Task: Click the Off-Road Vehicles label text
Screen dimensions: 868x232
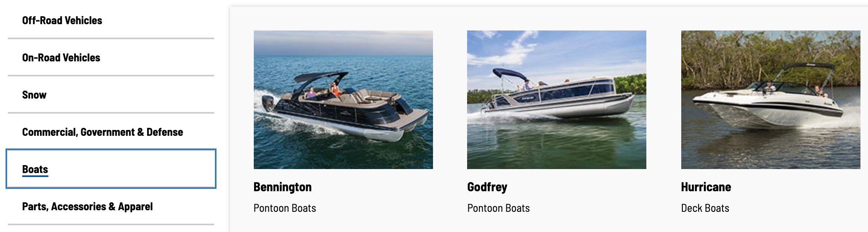Action: click(62, 21)
